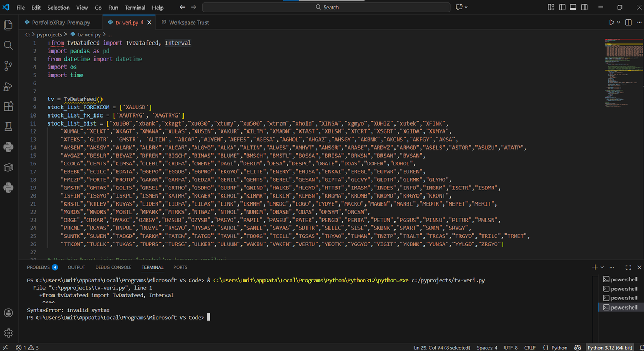The image size is (644, 351).
Task: Click the errors and warnings status indicator
Action: (x=27, y=347)
